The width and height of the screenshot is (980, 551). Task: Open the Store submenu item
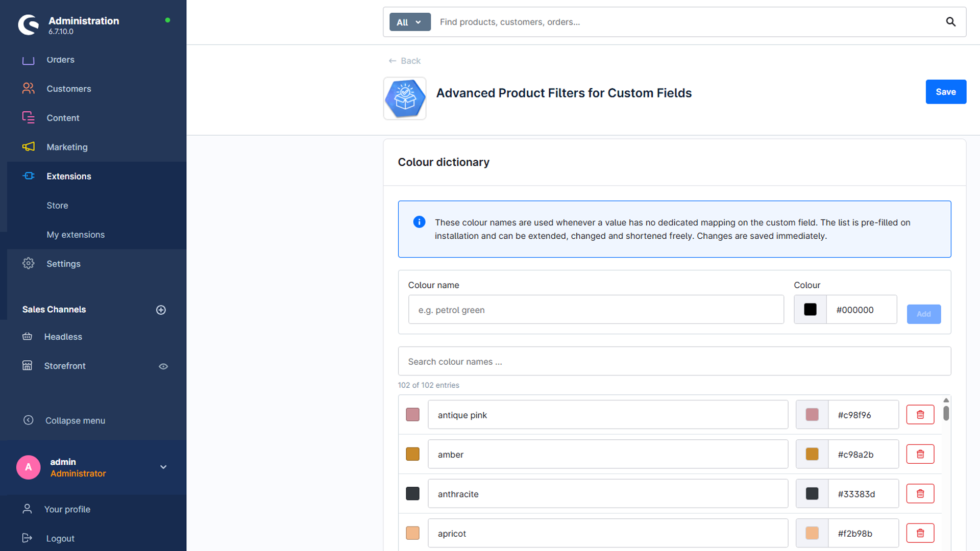pyautogui.click(x=57, y=205)
